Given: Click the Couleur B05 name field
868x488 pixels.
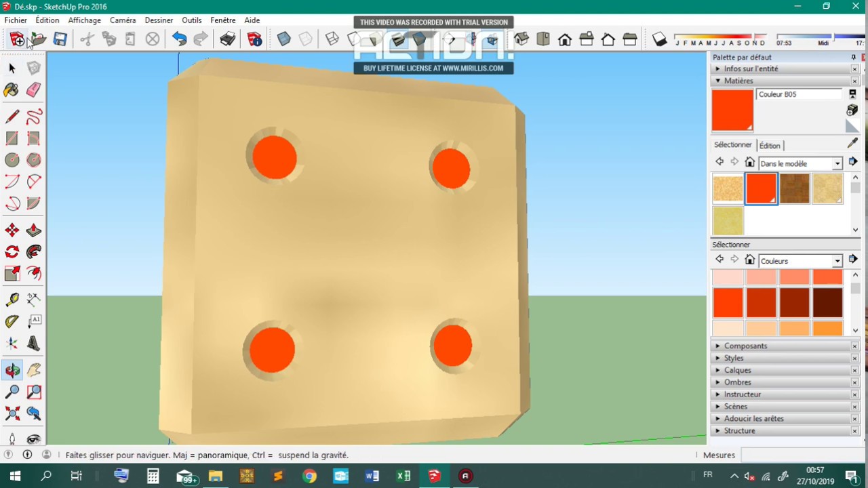Looking at the screenshot, I should point(799,94).
